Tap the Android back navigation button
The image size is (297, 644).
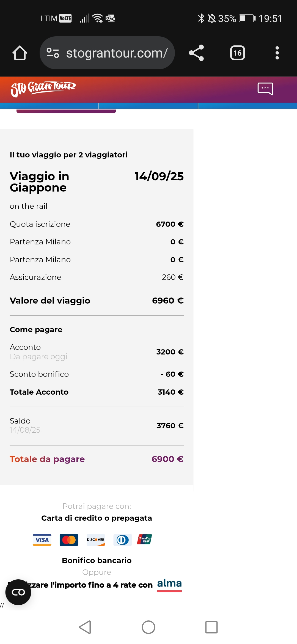(x=85, y=627)
